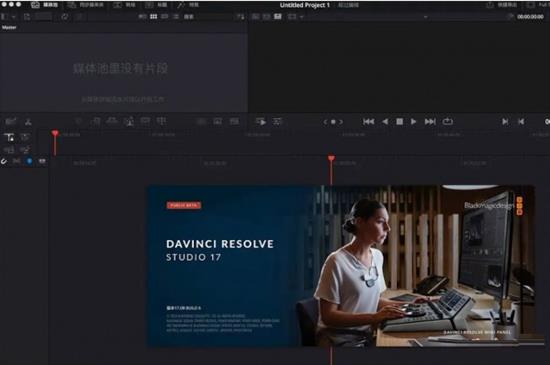550x365 pixels.
Task: Click the blue marker icon
Action: pyautogui.click(x=29, y=161)
